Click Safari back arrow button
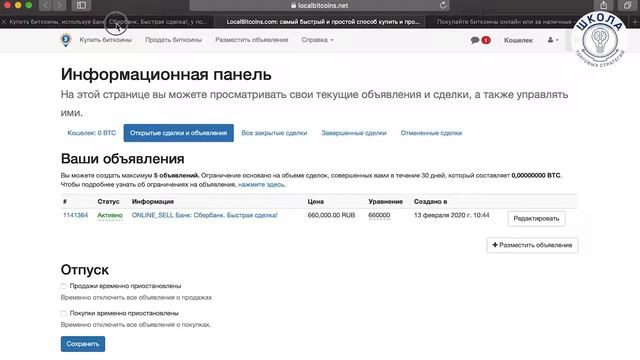The height and width of the screenshot is (360, 640). pos(46,5)
